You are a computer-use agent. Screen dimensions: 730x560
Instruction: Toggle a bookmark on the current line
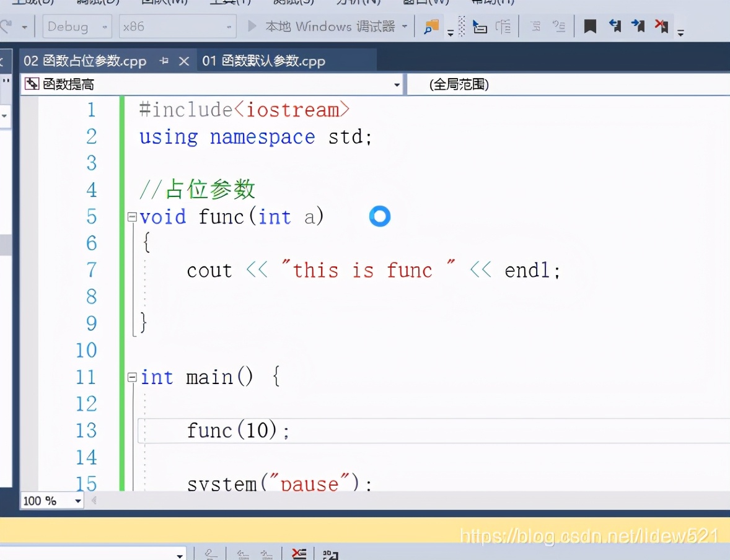point(589,26)
